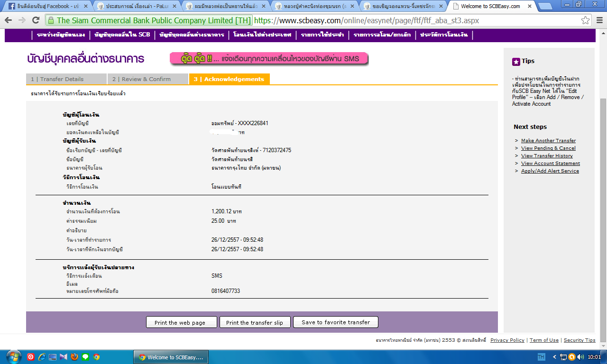Click the volume speaker tray icon
607x364 pixels.
581,357
